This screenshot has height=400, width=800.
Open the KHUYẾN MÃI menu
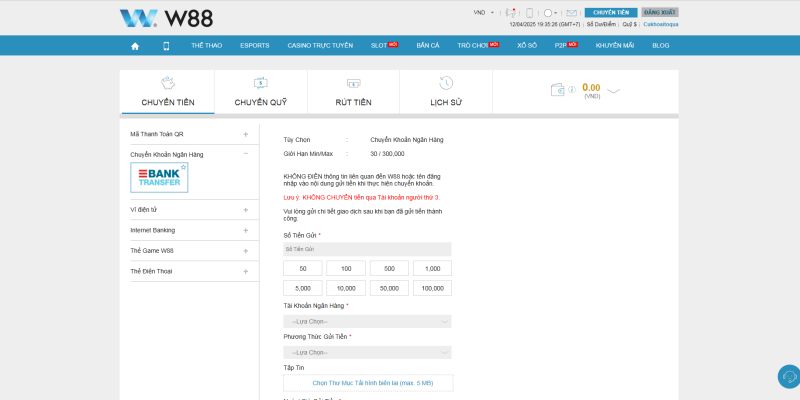615,45
